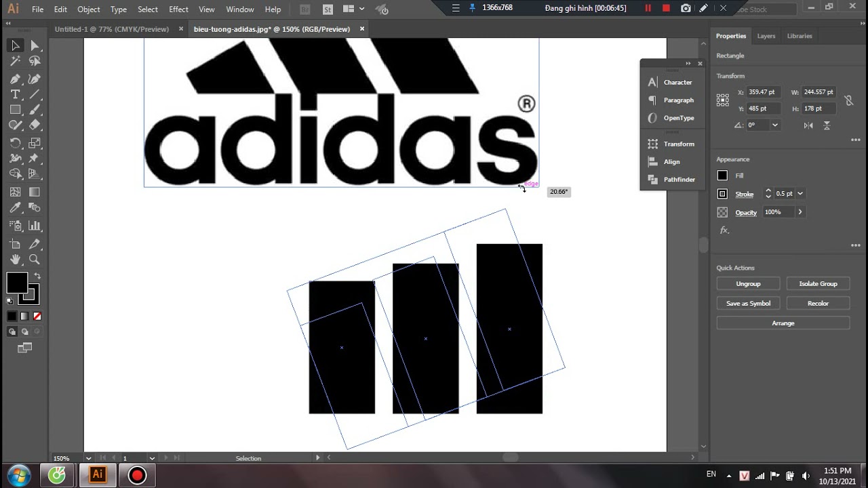Viewport: 868px width, 488px height.
Task: Click the Recolor button
Action: click(818, 304)
